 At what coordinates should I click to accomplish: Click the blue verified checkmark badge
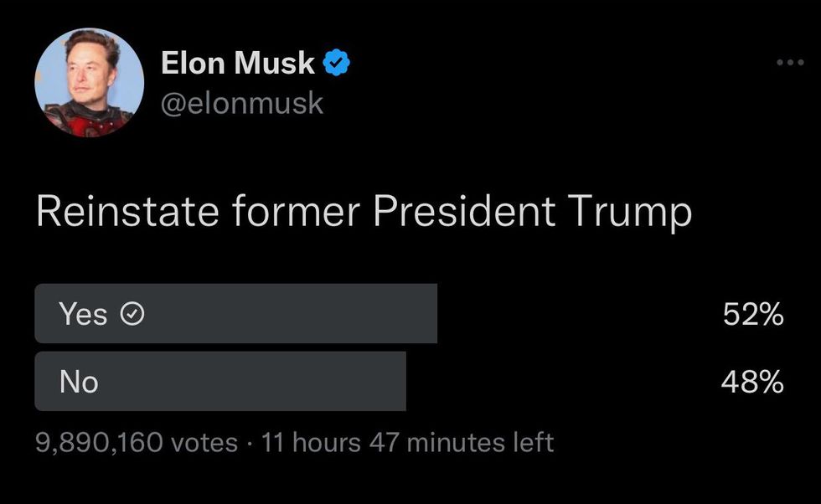[337, 63]
